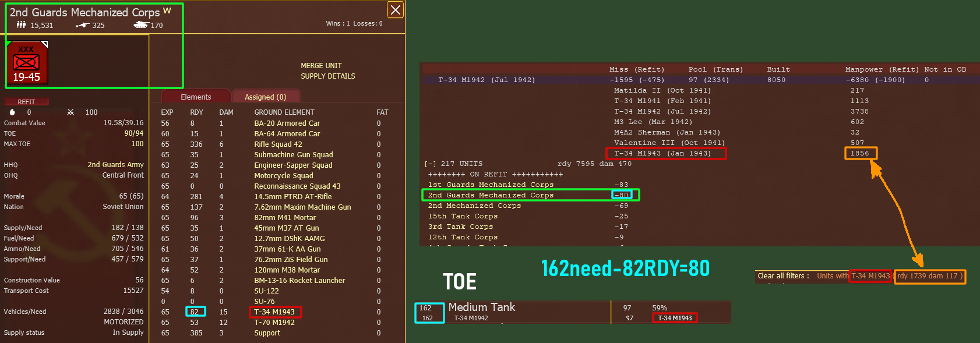Click the MOTORIZED status
This screenshot has width=980, height=343.
[x=124, y=322]
